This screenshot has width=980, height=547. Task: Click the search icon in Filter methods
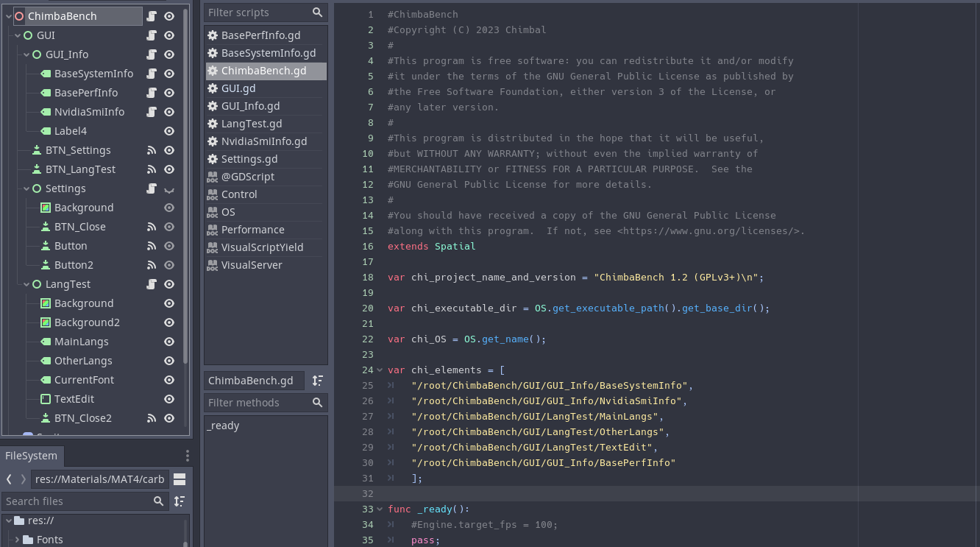coord(317,403)
